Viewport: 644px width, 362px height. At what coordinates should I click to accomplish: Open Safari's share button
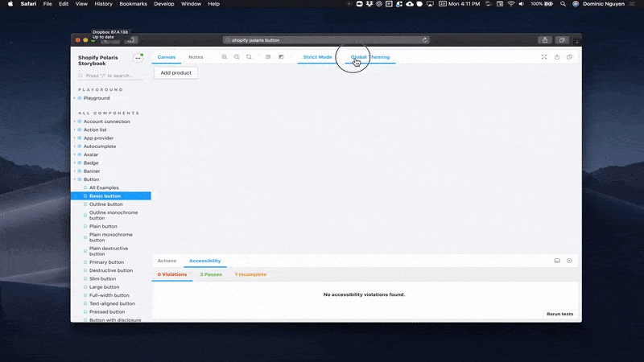(x=545, y=39)
